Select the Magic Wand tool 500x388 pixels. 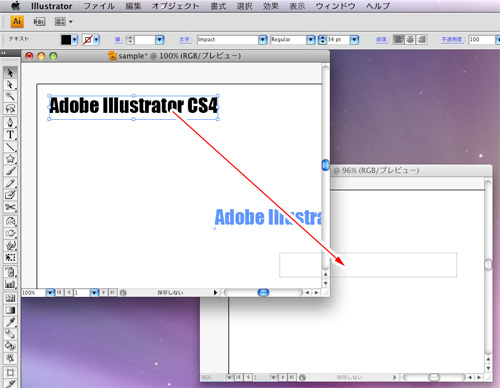(10, 96)
